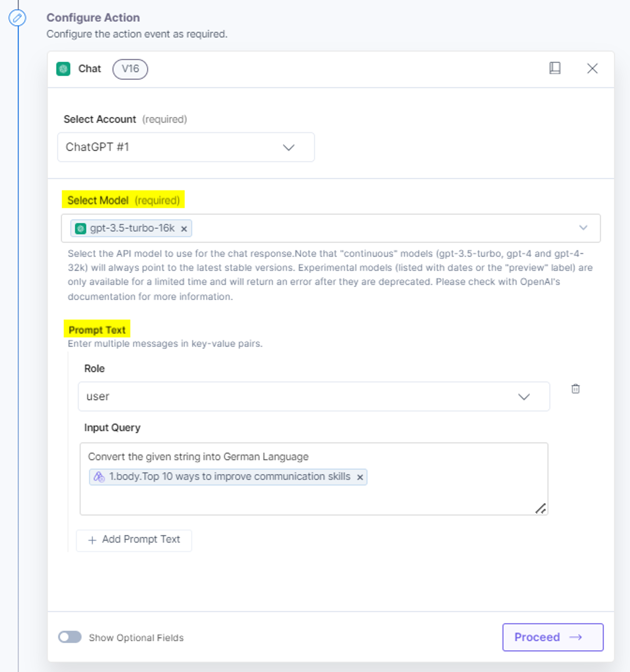Delete the prompt text row with trash icon

pos(575,389)
